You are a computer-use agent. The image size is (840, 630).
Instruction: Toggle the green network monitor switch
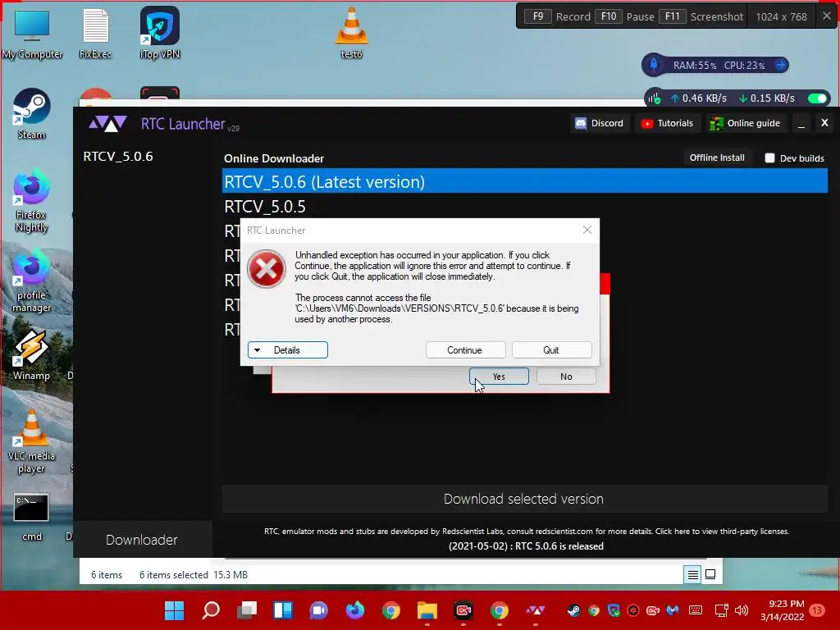point(817,98)
